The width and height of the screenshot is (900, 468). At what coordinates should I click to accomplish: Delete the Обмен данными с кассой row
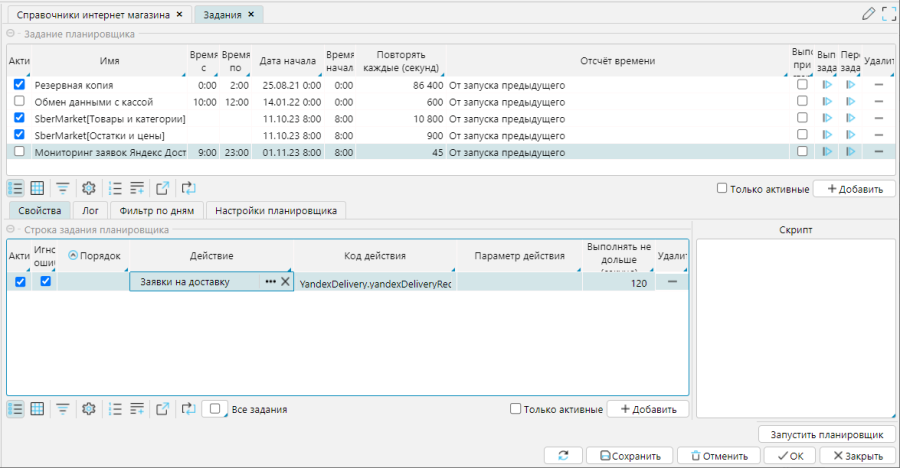tap(878, 102)
